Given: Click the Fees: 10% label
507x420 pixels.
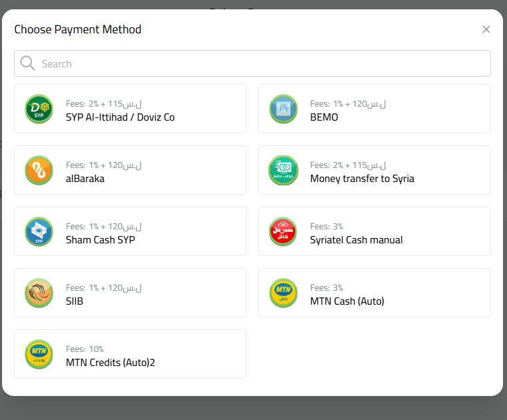Looking at the screenshot, I should (x=85, y=349).
